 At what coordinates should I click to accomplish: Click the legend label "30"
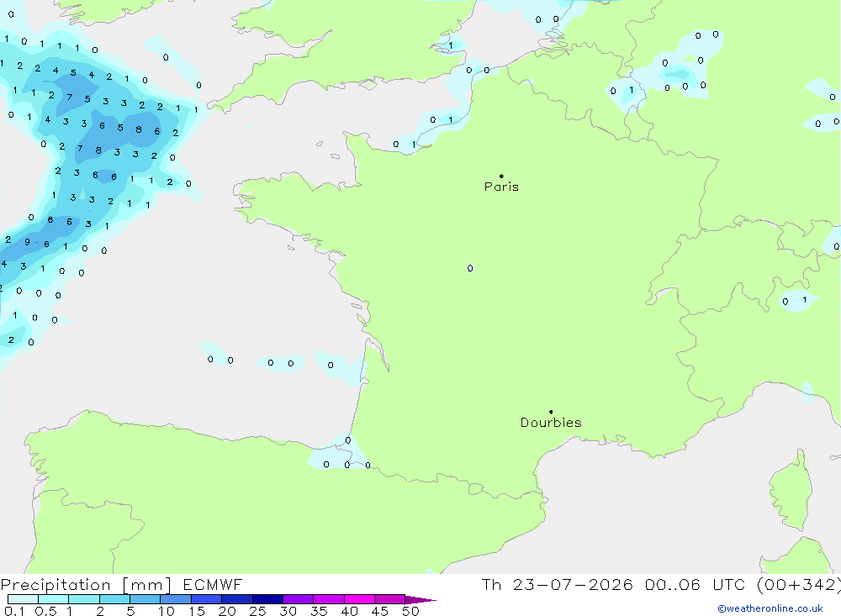click(288, 611)
